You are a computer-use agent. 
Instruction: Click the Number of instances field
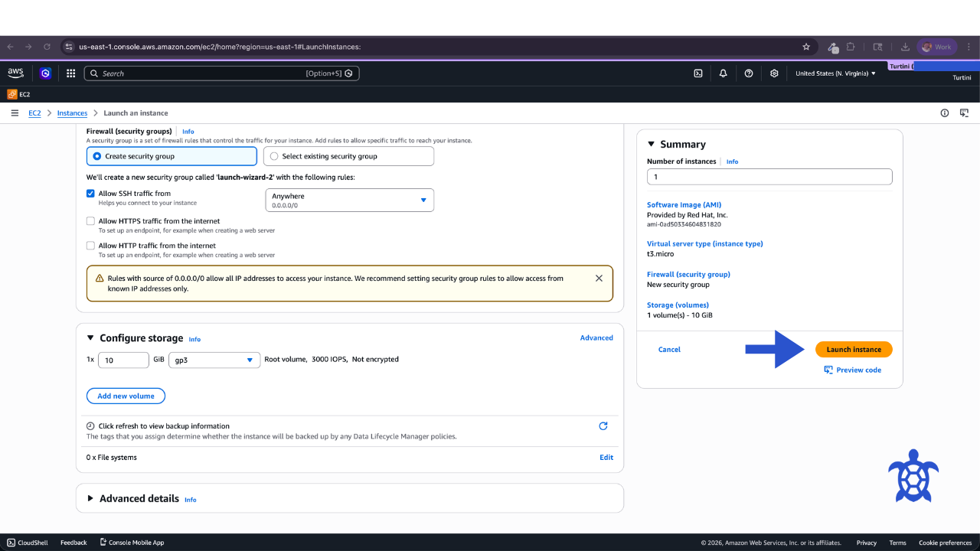(x=769, y=177)
